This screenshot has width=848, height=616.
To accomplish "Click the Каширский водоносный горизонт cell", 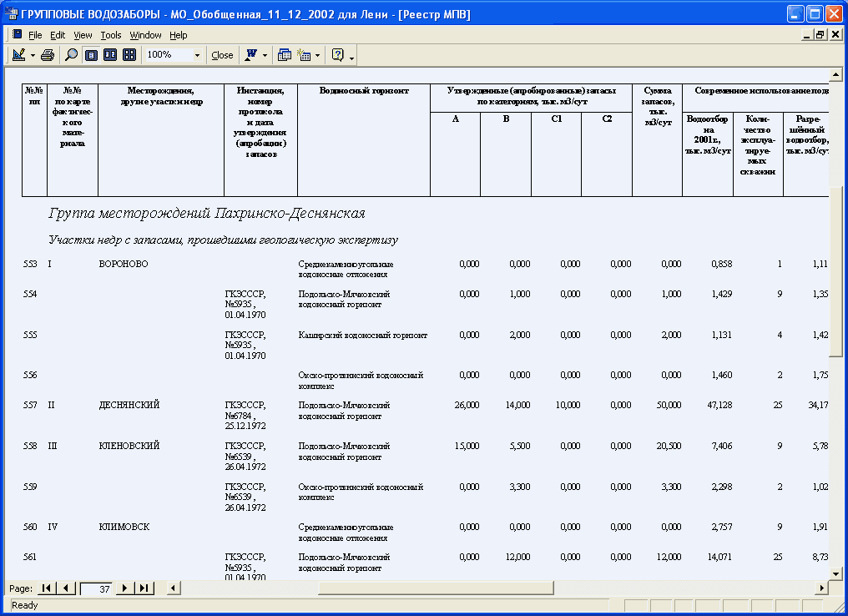I will [x=363, y=336].
